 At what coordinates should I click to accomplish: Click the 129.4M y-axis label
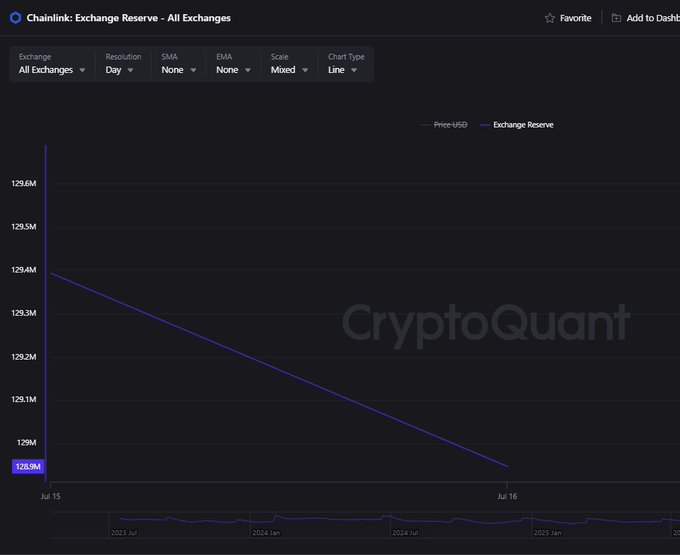24,270
